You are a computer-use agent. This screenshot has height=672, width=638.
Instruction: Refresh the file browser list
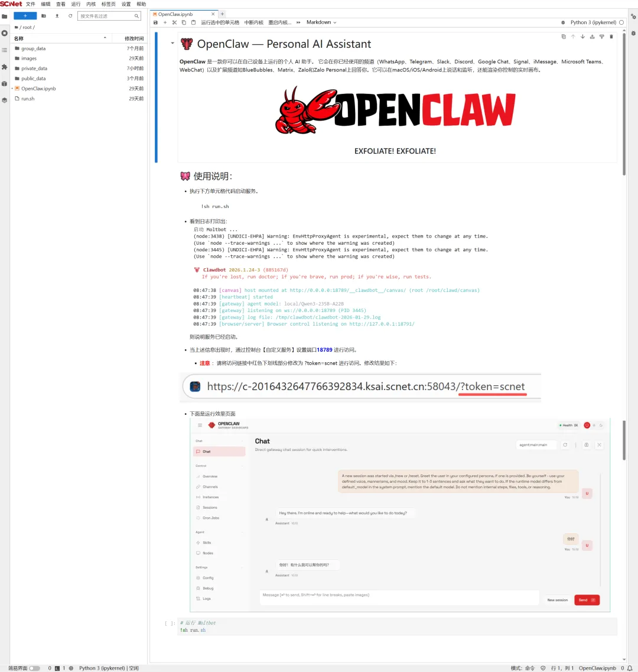[70, 16]
